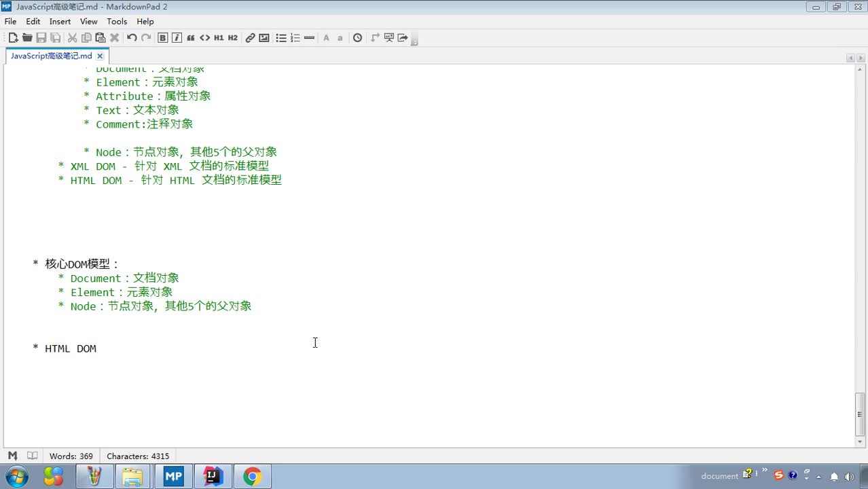Click the editor scroll up arrow
The height and width of the screenshot is (489, 868).
pyautogui.click(x=861, y=69)
